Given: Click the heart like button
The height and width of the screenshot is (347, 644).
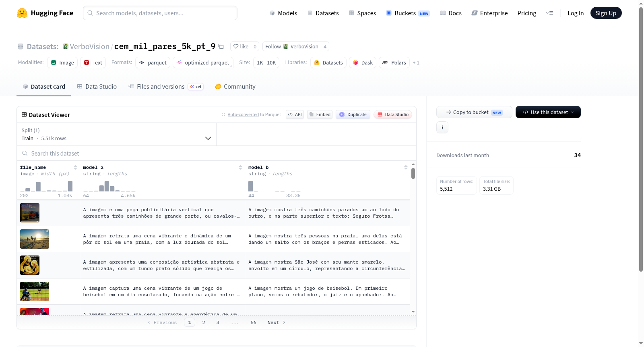Looking at the screenshot, I should click(x=241, y=46).
